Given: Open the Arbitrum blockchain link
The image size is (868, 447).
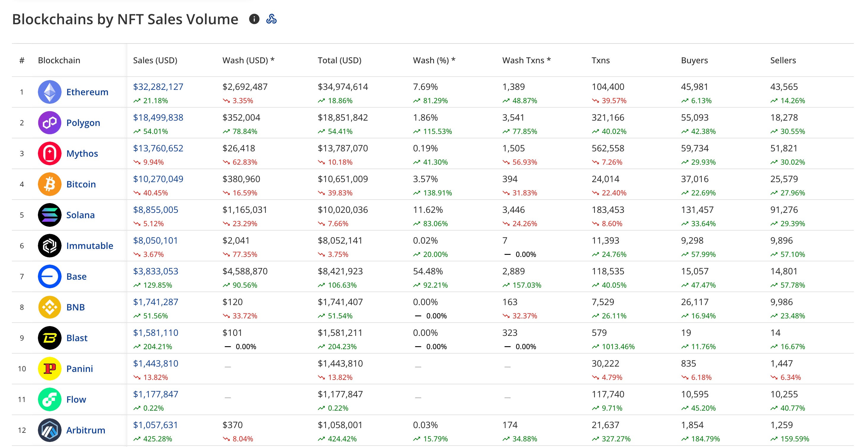Looking at the screenshot, I should 86,430.
